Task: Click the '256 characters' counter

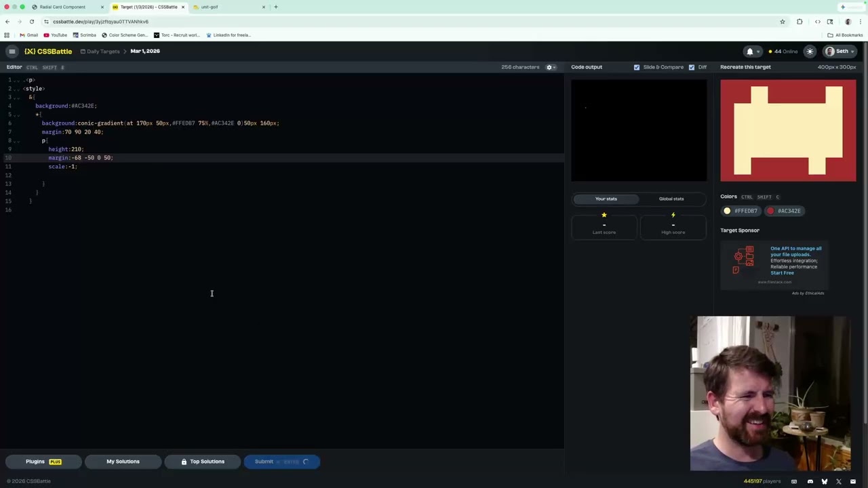Action: click(520, 67)
